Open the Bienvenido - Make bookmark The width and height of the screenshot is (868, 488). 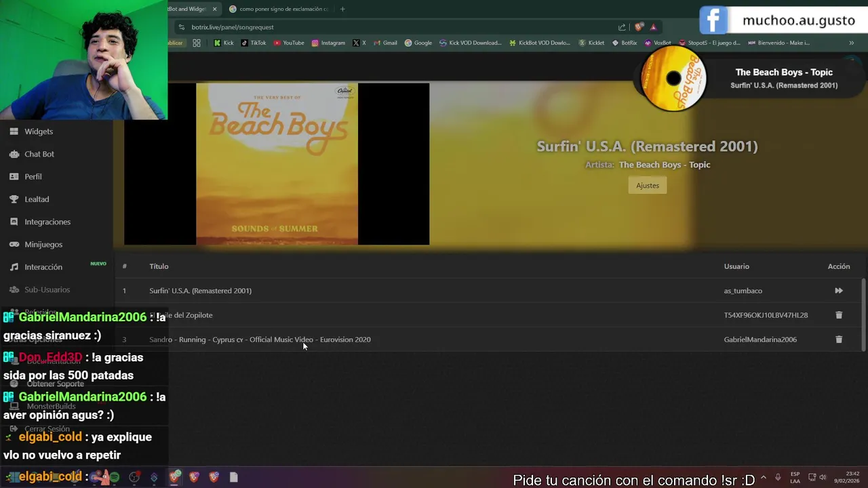(x=778, y=43)
